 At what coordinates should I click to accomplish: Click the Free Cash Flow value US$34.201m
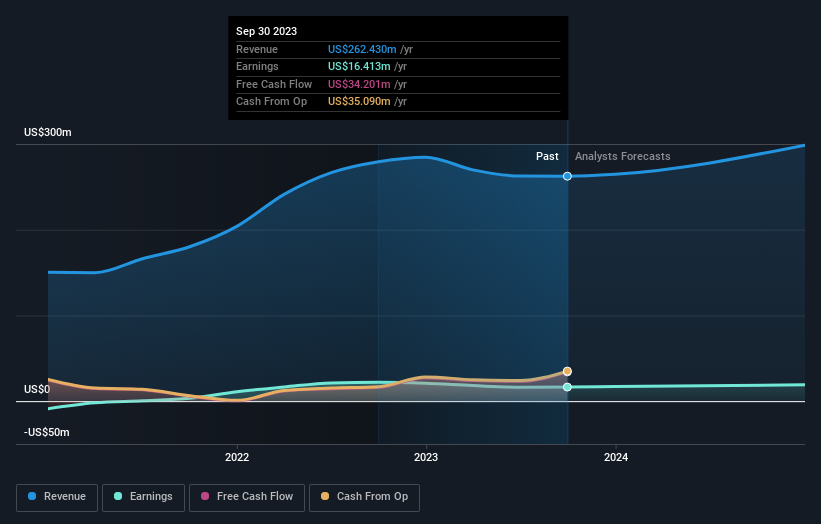(359, 84)
